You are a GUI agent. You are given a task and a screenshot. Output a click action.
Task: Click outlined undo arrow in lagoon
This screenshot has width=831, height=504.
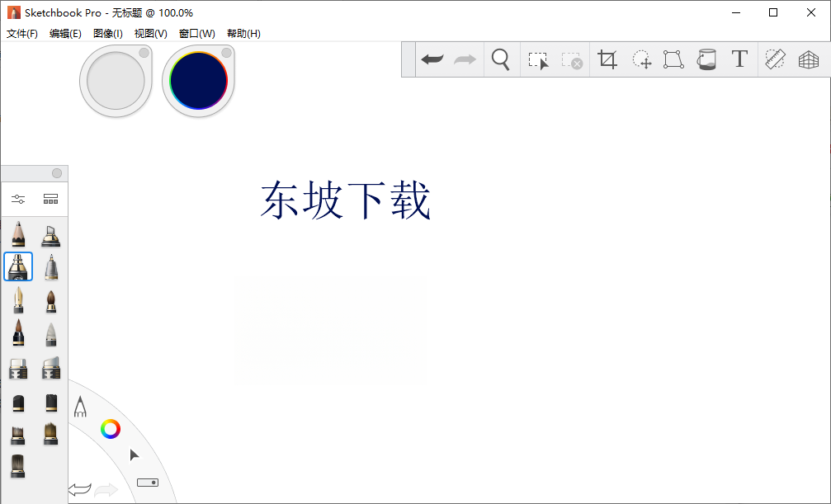(x=80, y=489)
